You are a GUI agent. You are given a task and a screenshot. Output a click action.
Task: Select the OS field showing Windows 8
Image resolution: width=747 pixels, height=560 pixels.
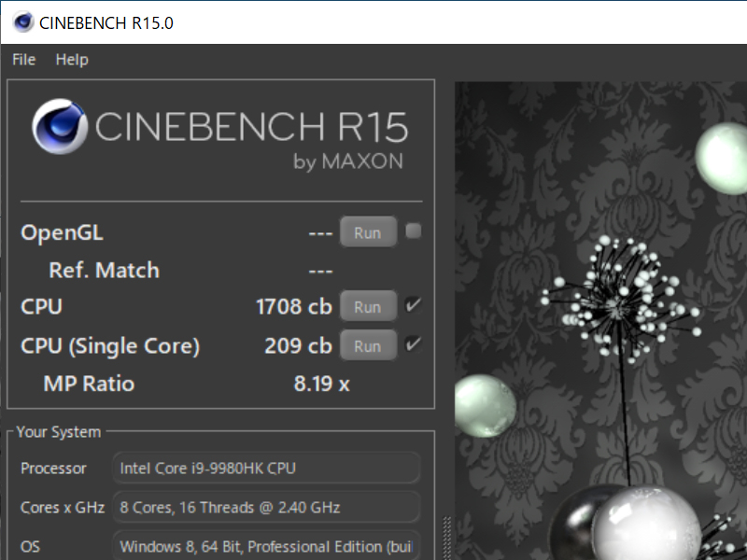pos(266,546)
